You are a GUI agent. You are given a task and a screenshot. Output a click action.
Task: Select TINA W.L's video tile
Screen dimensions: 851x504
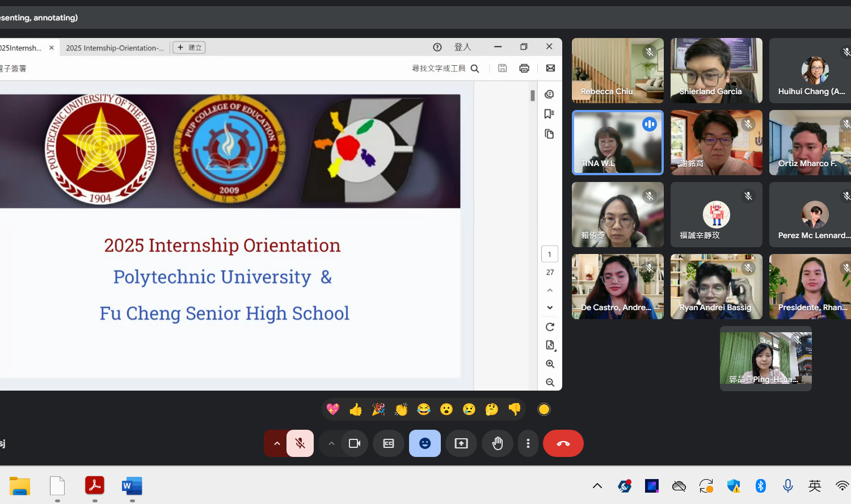point(618,142)
